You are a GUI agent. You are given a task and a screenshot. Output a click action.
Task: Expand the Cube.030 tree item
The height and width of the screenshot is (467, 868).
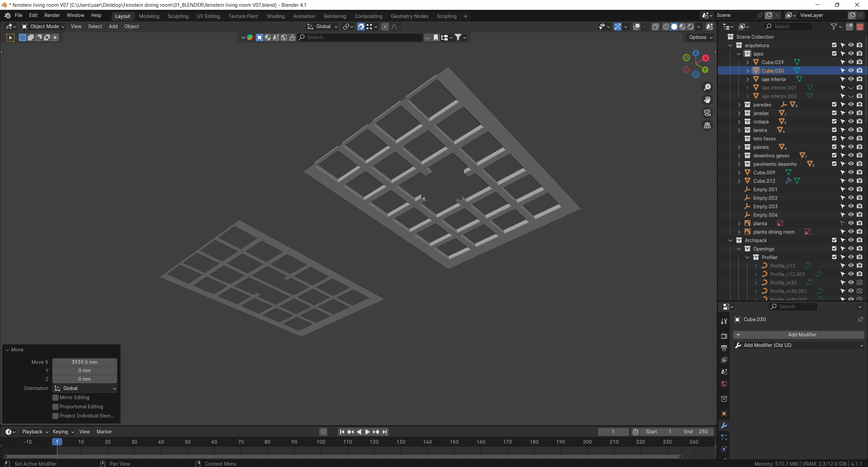point(748,71)
